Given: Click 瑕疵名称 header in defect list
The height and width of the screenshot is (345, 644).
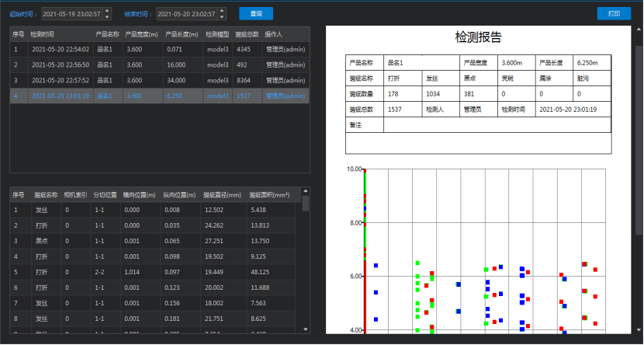Looking at the screenshot, I should 46,195.
